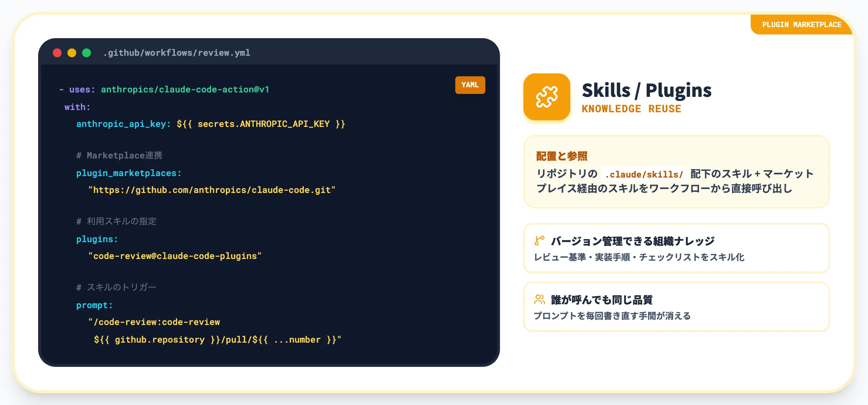Click the YAML badge in the code panel
The width and height of the screenshot is (868, 405).
pos(470,85)
